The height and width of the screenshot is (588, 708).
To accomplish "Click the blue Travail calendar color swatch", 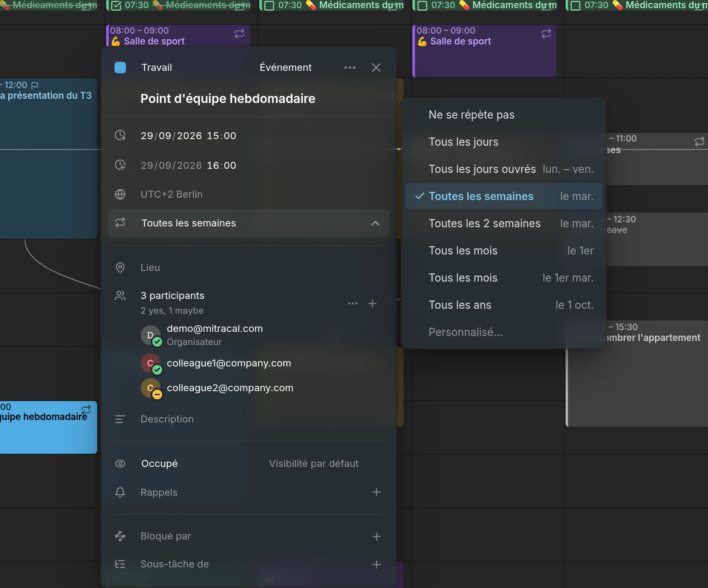I will [x=120, y=68].
